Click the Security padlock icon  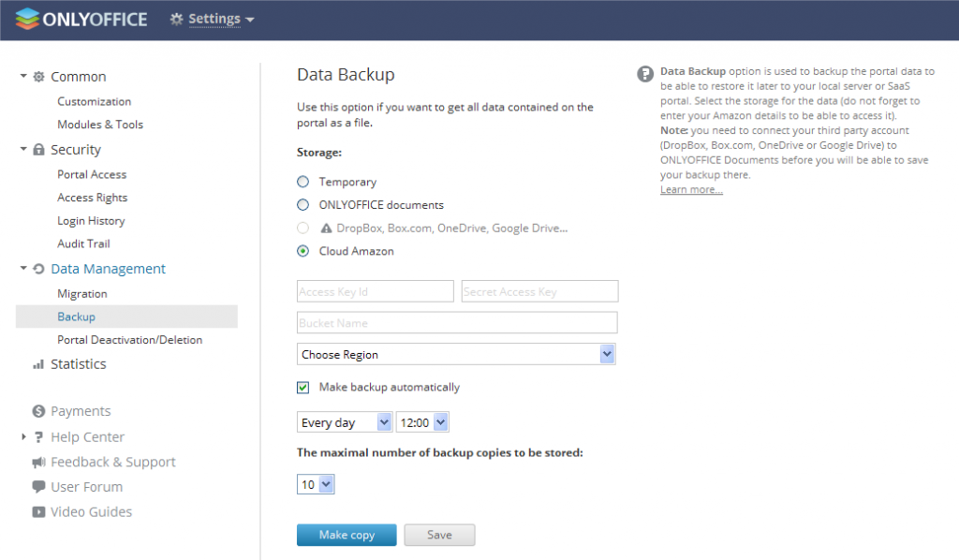click(x=38, y=149)
